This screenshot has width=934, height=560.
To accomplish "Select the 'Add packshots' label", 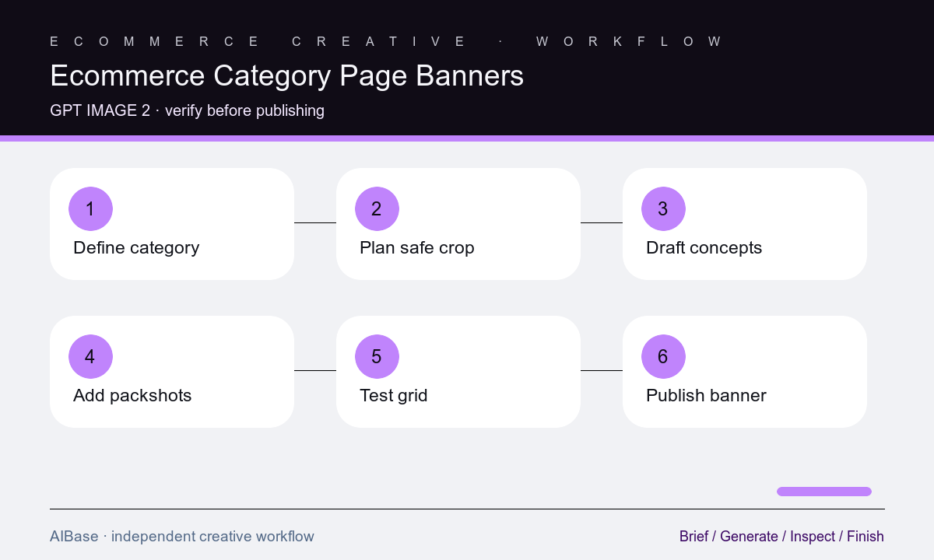I will pos(132,396).
